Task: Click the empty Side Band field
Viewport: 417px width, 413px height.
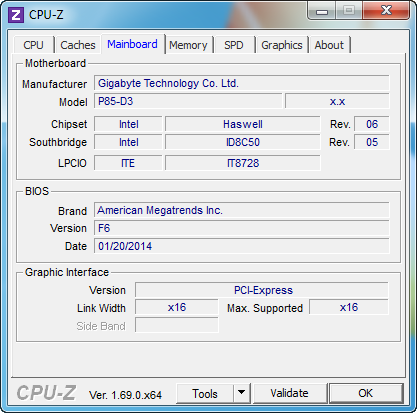Action: (177, 325)
